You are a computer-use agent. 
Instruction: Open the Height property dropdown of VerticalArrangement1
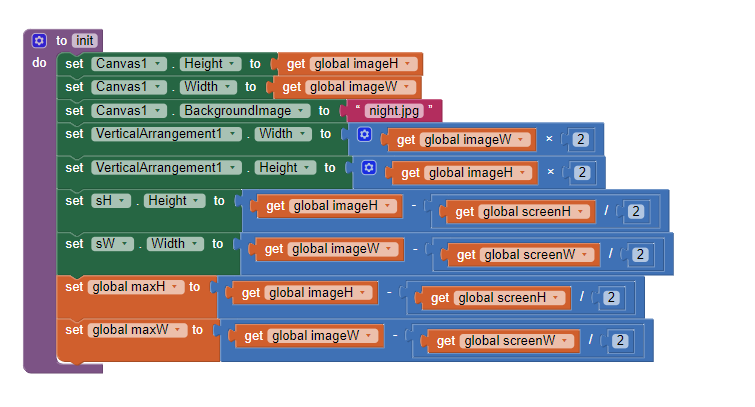285,168
